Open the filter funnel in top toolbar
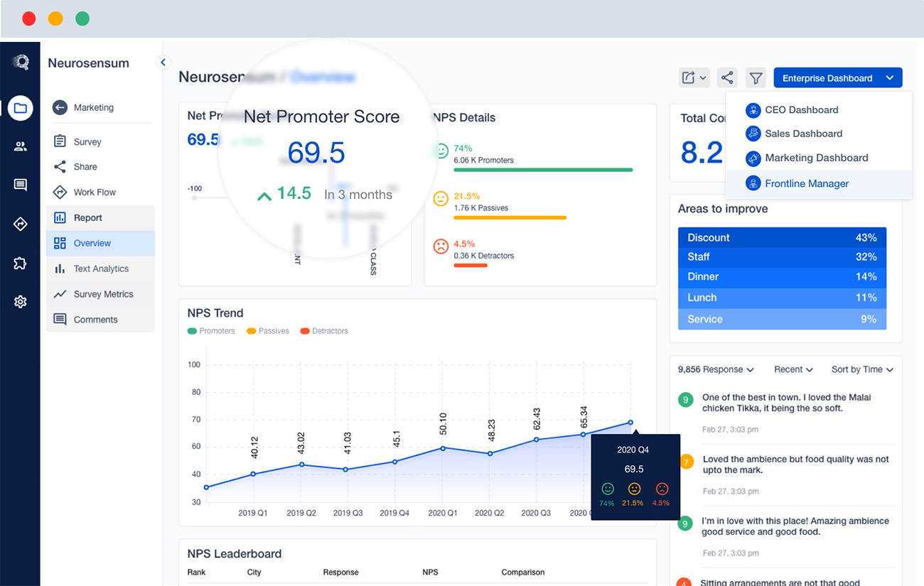The width and height of the screenshot is (924, 586). (756, 78)
